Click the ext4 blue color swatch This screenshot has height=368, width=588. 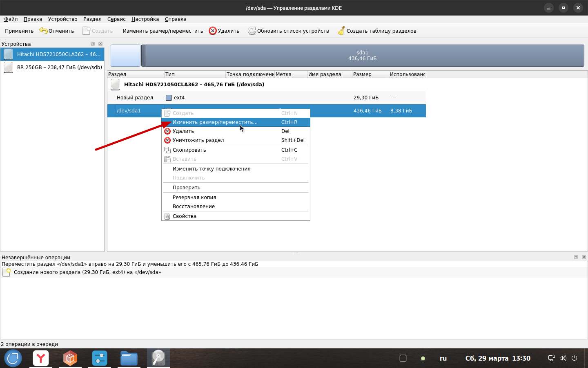[169, 98]
